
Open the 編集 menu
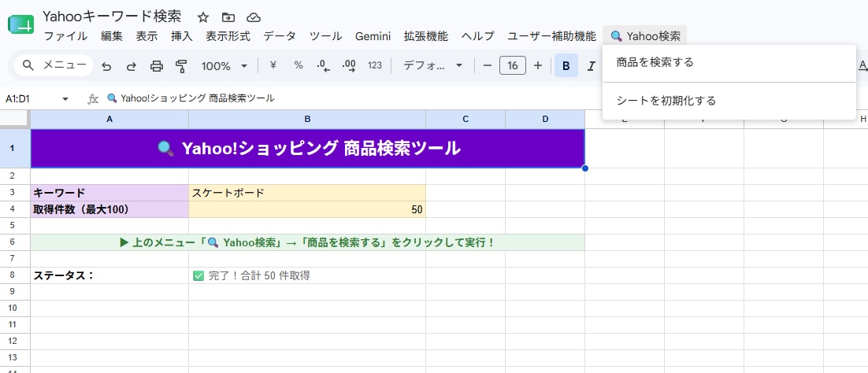point(112,36)
